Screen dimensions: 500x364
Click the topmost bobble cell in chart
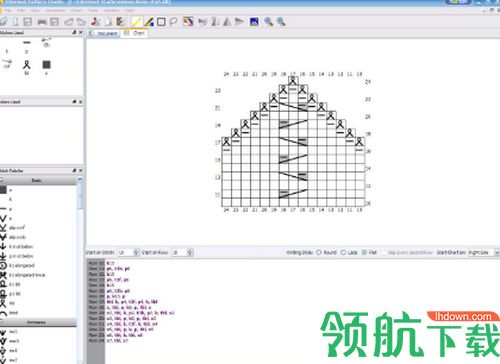pos(293,81)
